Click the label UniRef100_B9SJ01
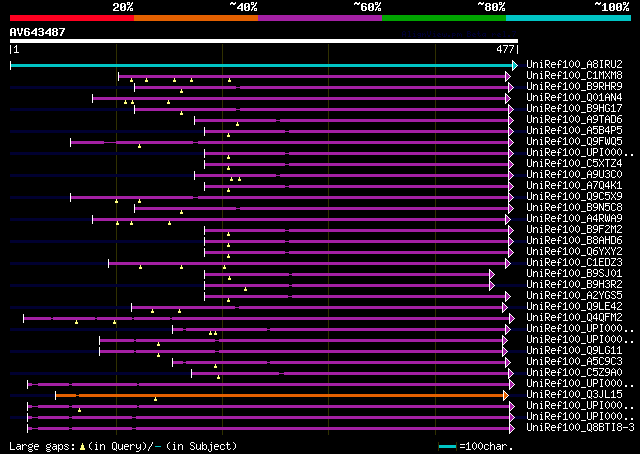Image resolution: width=640 pixels, height=454 pixels. pos(574,274)
